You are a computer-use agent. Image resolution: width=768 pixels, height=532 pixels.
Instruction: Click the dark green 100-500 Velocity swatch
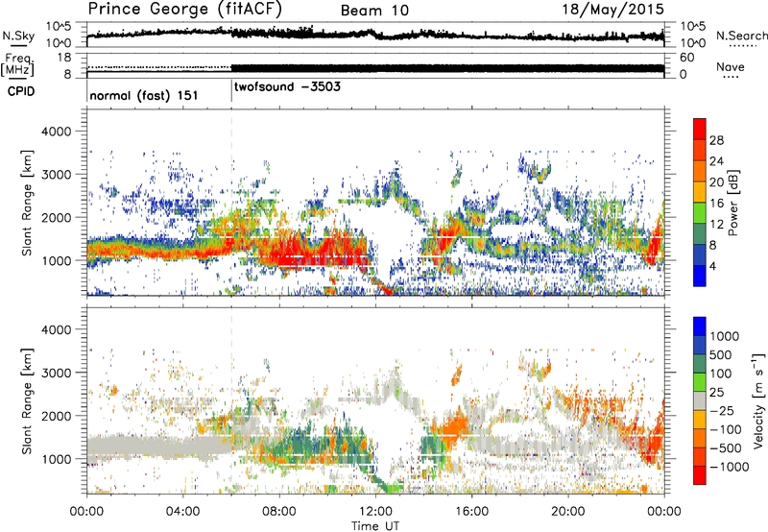(700, 364)
